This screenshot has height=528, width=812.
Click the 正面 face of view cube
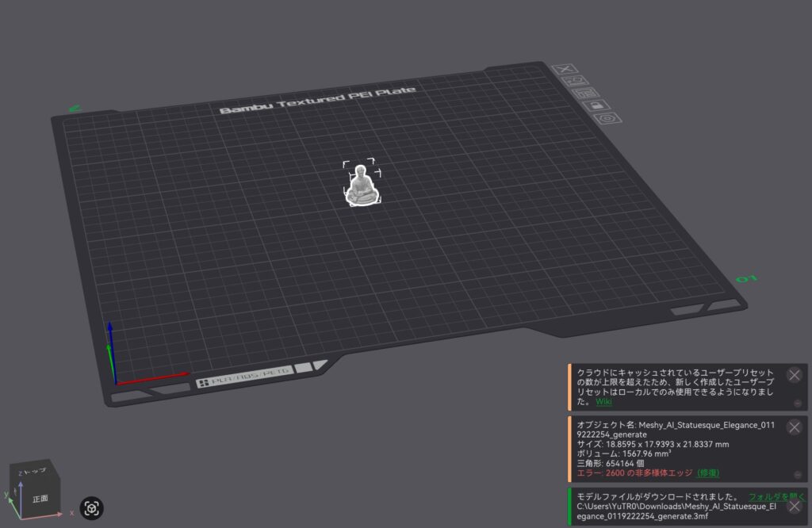click(40, 499)
